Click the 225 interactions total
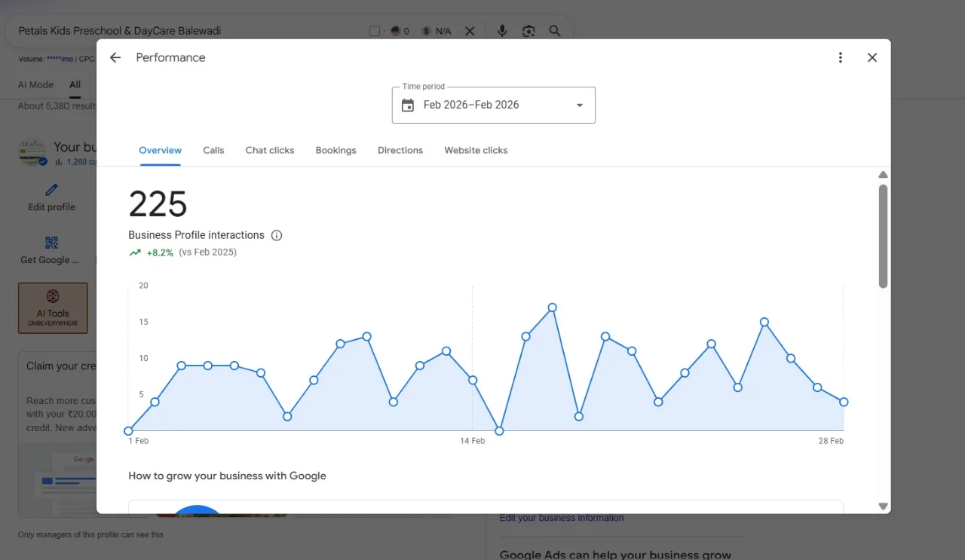This screenshot has width=965, height=560. pos(158,203)
